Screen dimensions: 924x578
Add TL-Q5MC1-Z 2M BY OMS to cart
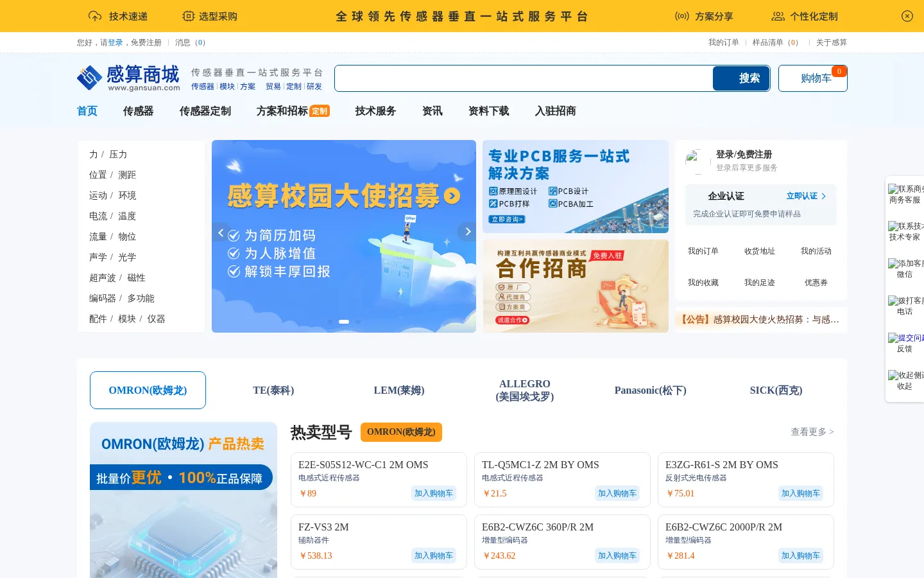[617, 493]
